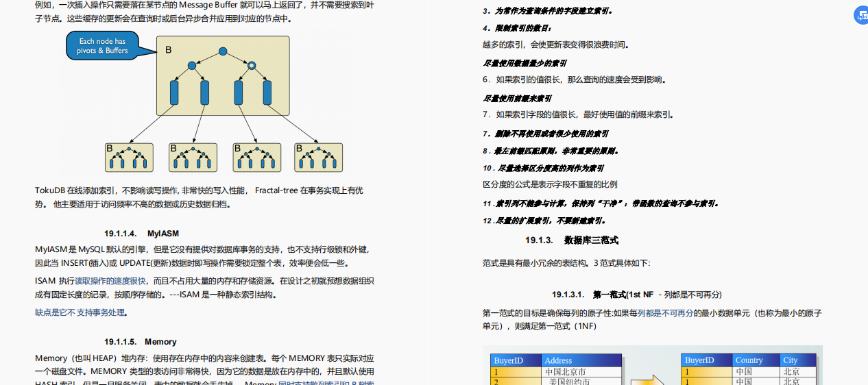This screenshot has width=868, height=385.
Task: Click the 'BuyerID' header beside the Country column
Action: 707,360
